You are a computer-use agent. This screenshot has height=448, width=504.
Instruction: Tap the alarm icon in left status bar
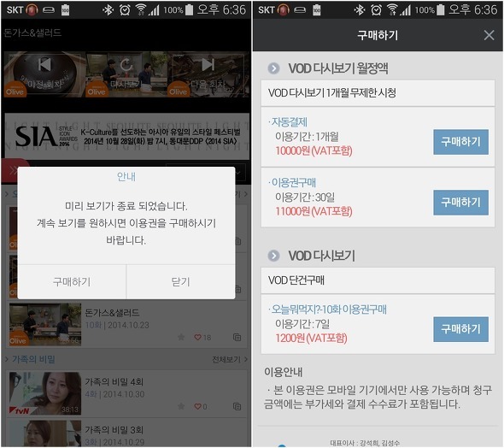pos(125,10)
